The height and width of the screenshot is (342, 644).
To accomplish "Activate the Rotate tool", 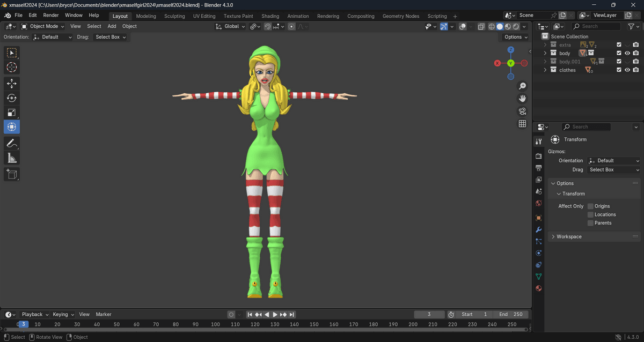I will click(11, 98).
